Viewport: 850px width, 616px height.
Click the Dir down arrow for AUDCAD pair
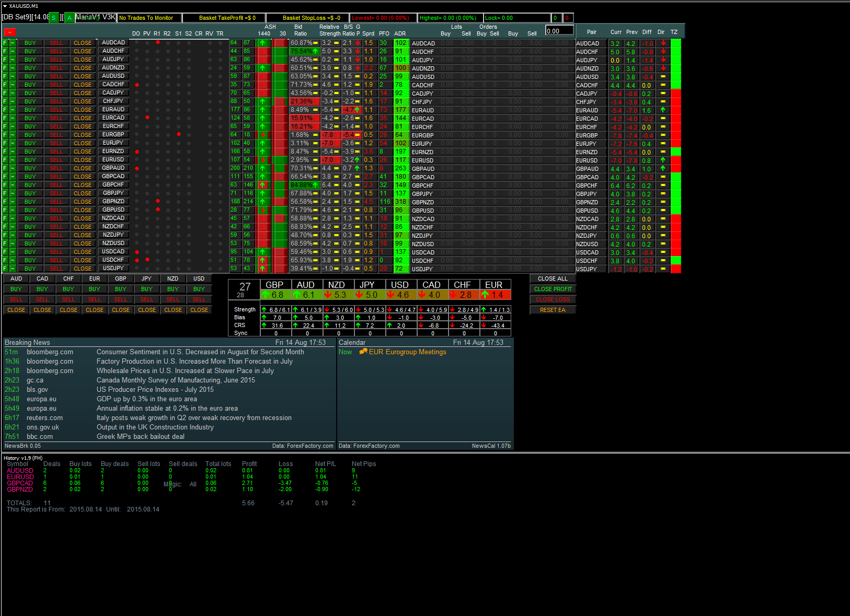pos(663,43)
